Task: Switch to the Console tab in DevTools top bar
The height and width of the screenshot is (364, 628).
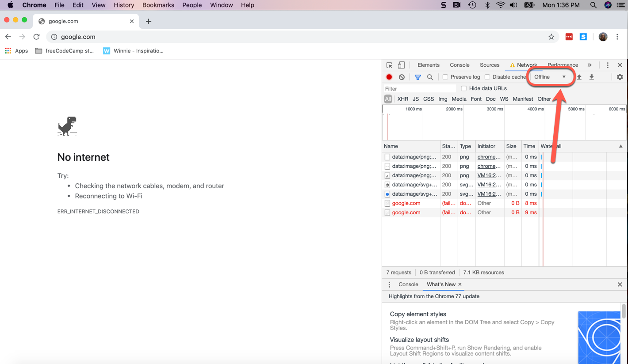Action: coord(460,65)
